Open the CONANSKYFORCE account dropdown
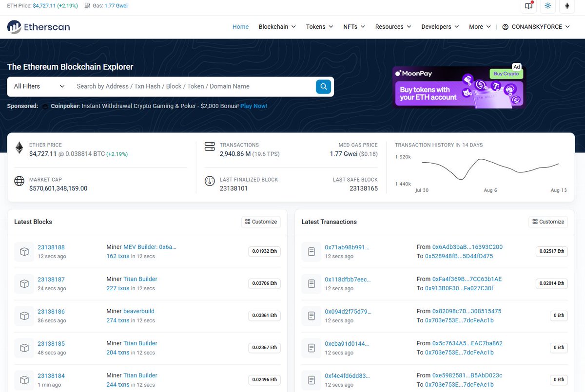Viewport: 585px width, 392px height. pyautogui.click(x=536, y=27)
